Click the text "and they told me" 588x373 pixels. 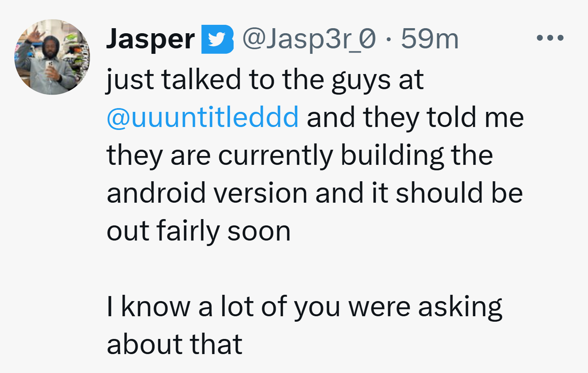(x=415, y=117)
